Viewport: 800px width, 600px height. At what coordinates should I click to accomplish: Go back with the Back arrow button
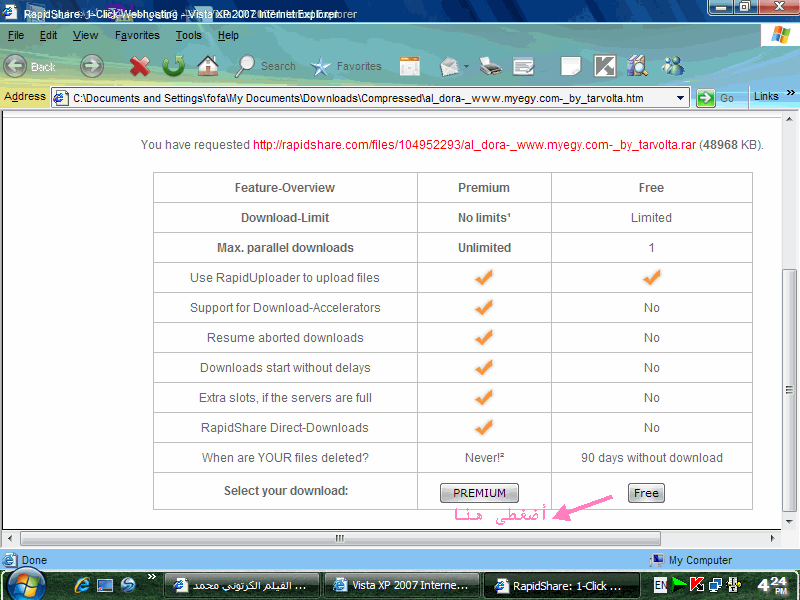tap(15, 66)
